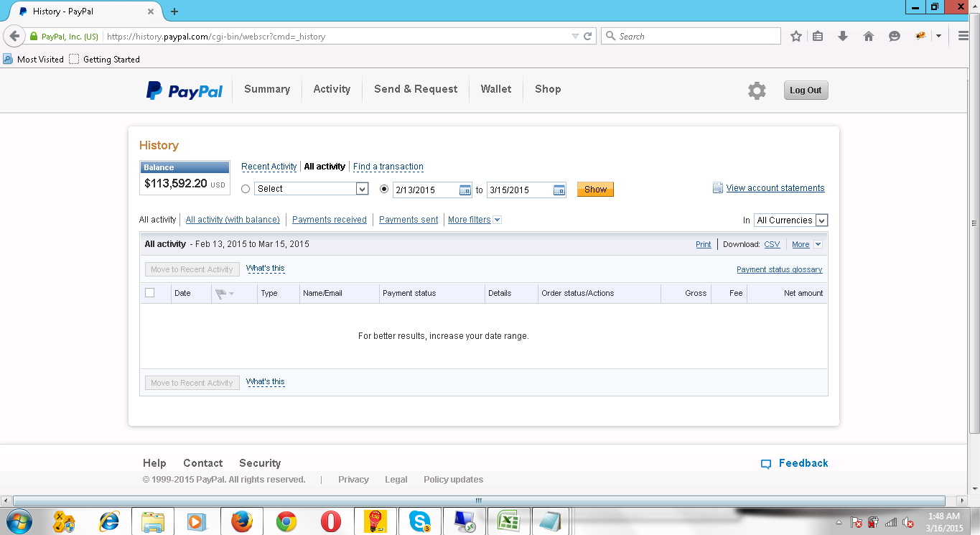
Task: Download history as CSV link
Action: [x=772, y=244]
